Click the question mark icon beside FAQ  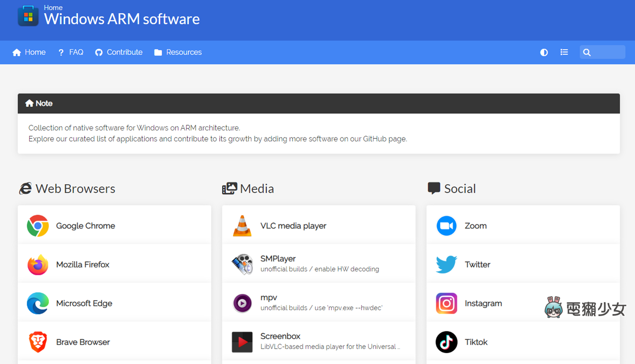(x=61, y=52)
